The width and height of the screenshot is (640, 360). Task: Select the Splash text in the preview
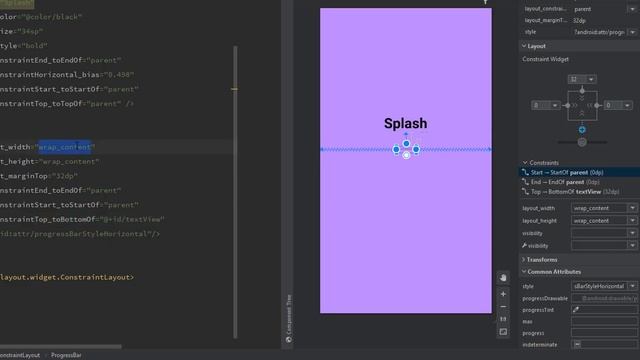click(405, 123)
